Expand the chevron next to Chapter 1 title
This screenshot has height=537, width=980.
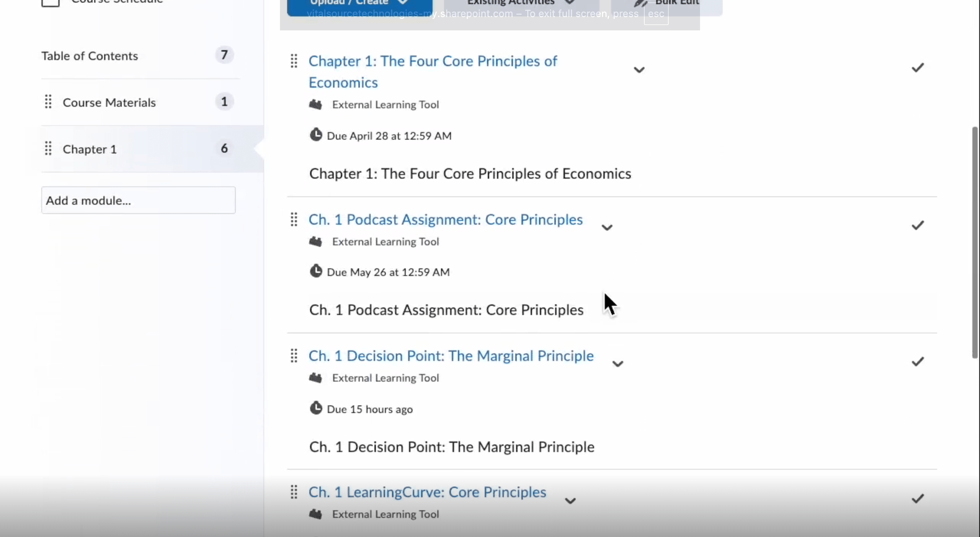click(x=639, y=70)
